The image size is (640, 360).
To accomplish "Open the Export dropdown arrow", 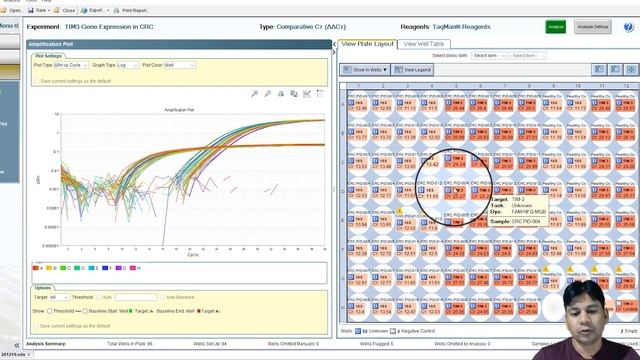I will pos(108,11).
